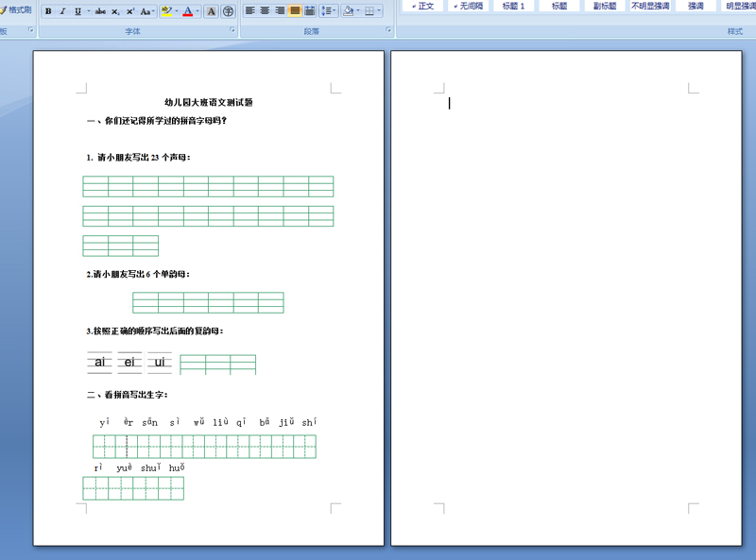This screenshot has height=560, width=756.
Task: Apply the 明显强调 style
Action: (740, 7)
